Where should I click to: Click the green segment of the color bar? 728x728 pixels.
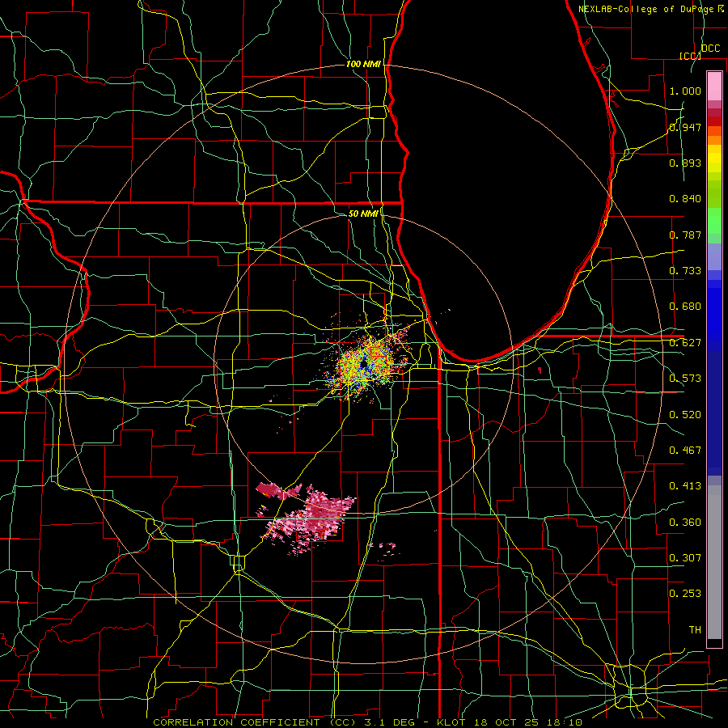[x=714, y=221]
